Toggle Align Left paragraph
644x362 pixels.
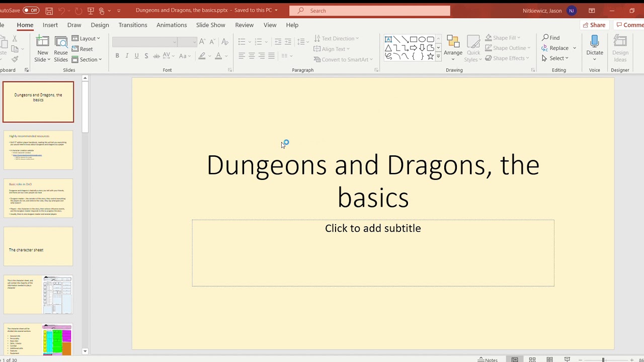pos(242,56)
